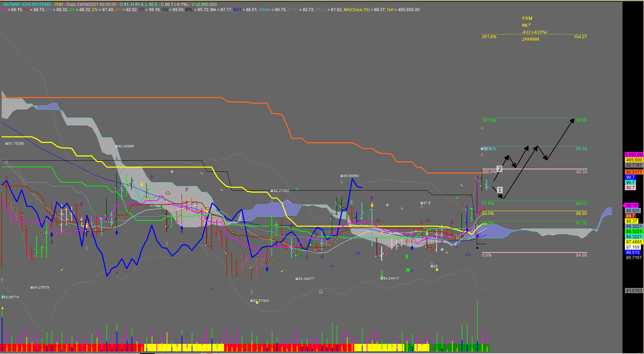Click the 261.8% Fibonacci level label
644x354 pixels.
(489, 37)
